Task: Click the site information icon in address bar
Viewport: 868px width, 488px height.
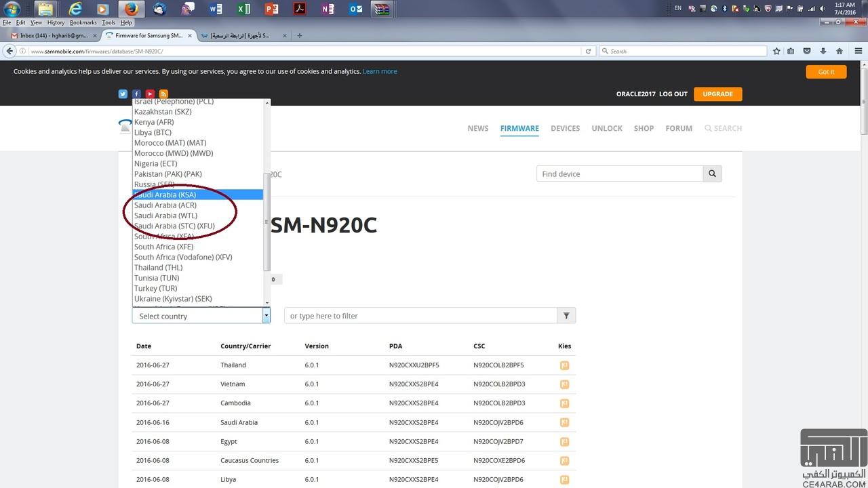Action: click(x=24, y=51)
